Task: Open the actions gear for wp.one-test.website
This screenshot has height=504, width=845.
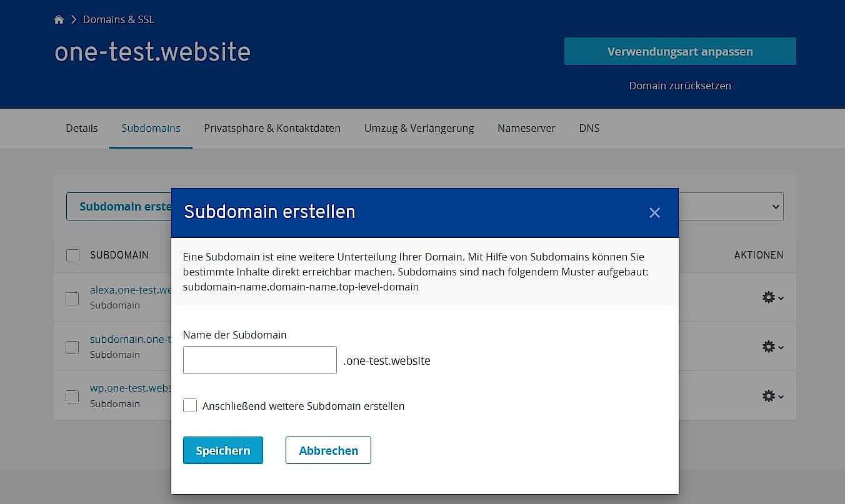Action: click(767, 396)
